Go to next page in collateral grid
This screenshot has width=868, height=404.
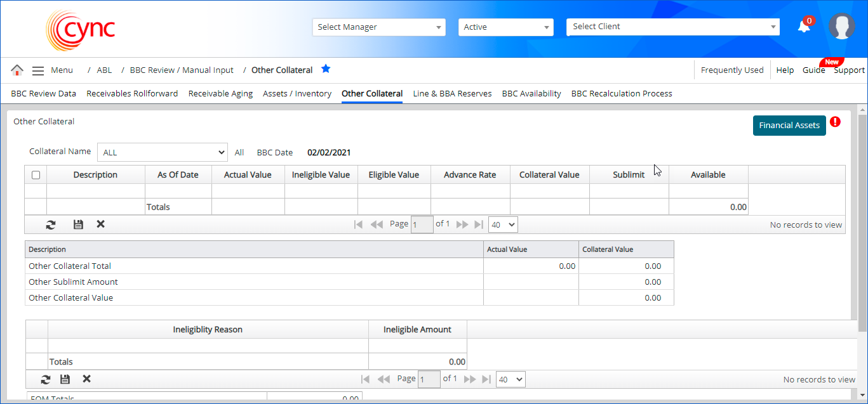click(x=462, y=225)
